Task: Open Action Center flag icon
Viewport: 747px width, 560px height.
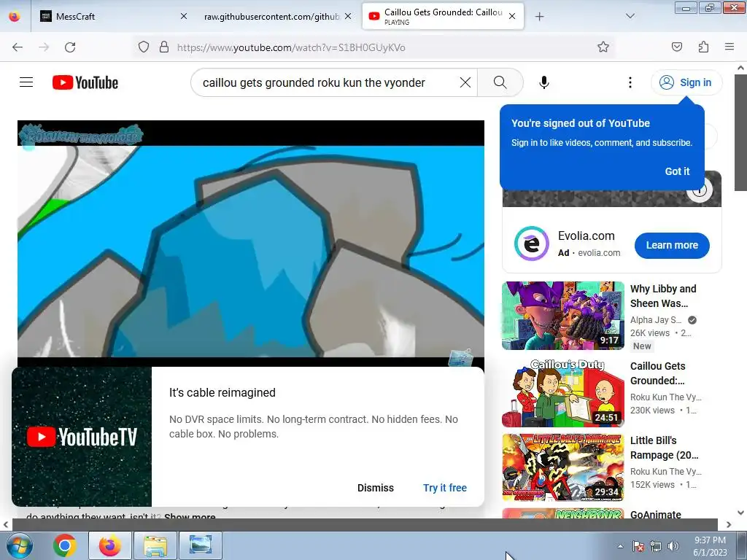Action: pyautogui.click(x=638, y=546)
